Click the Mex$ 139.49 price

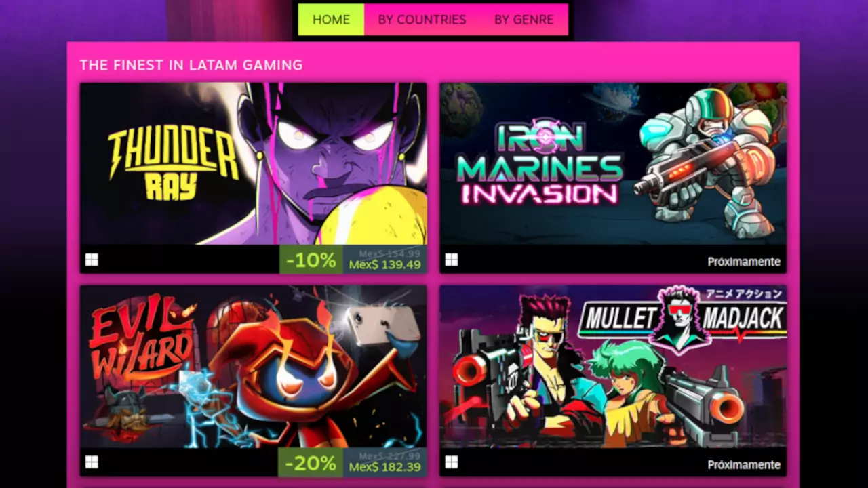click(385, 265)
